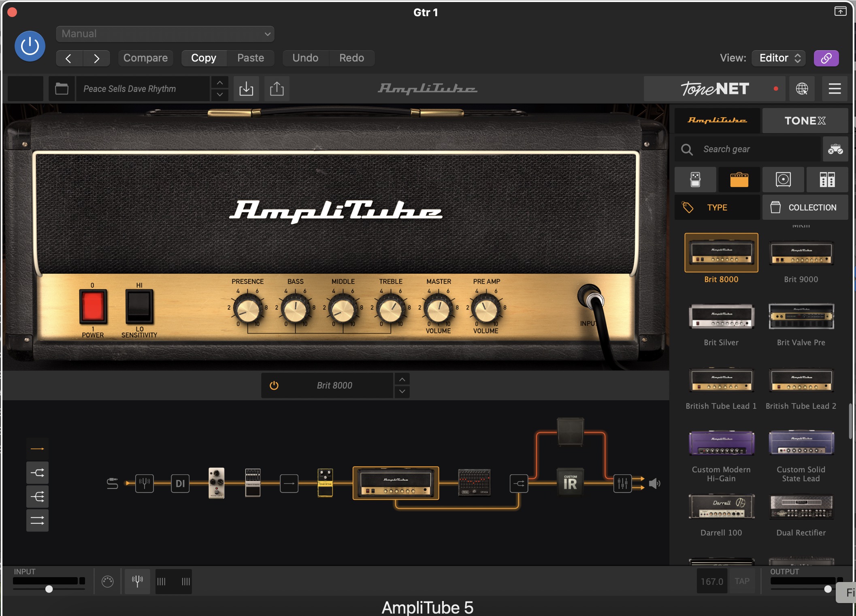
Task: Select previous preset with up arrow
Action: pos(219,83)
